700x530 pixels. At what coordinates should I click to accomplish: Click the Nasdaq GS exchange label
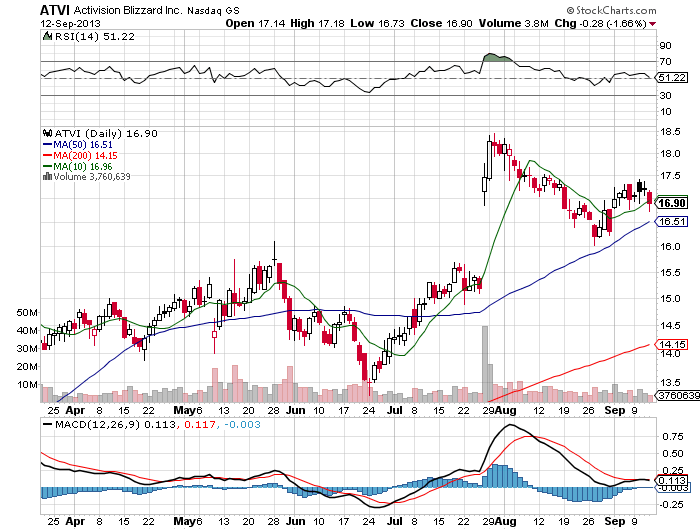pyautogui.click(x=213, y=11)
